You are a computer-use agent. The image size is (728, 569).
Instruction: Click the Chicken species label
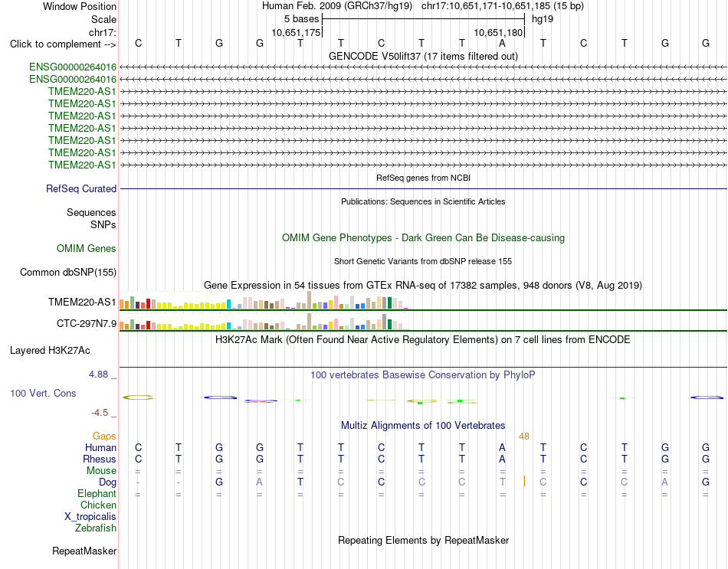pos(98,505)
